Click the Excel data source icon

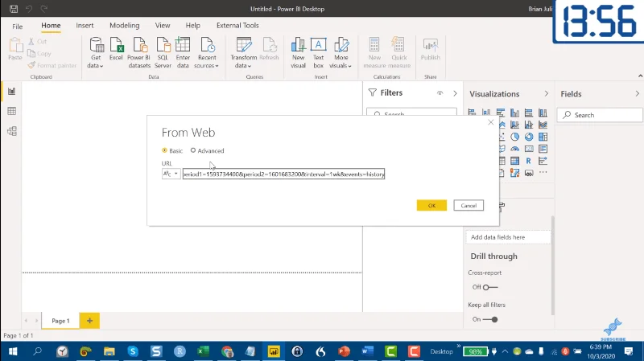point(116,49)
